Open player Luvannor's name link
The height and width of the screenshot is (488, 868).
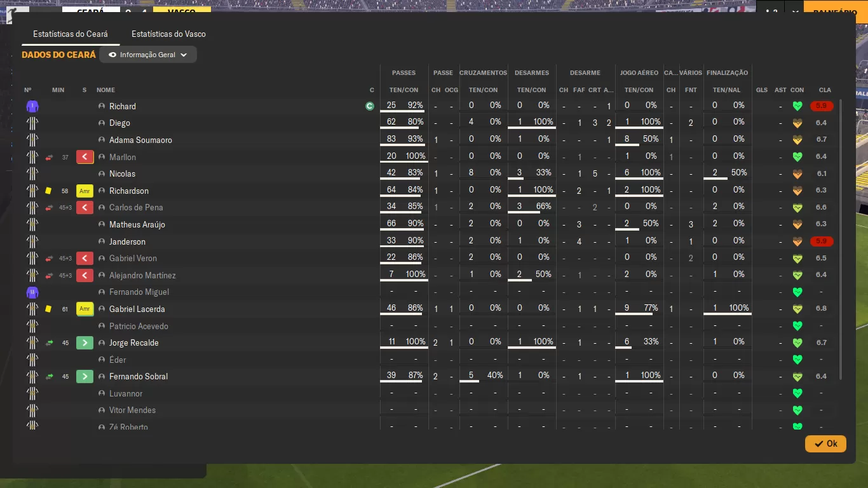click(x=126, y=393)
